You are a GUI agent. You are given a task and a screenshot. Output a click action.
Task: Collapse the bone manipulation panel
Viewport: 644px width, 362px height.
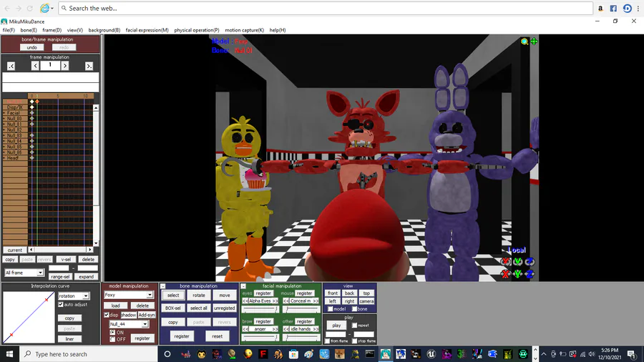coord(163,286)
